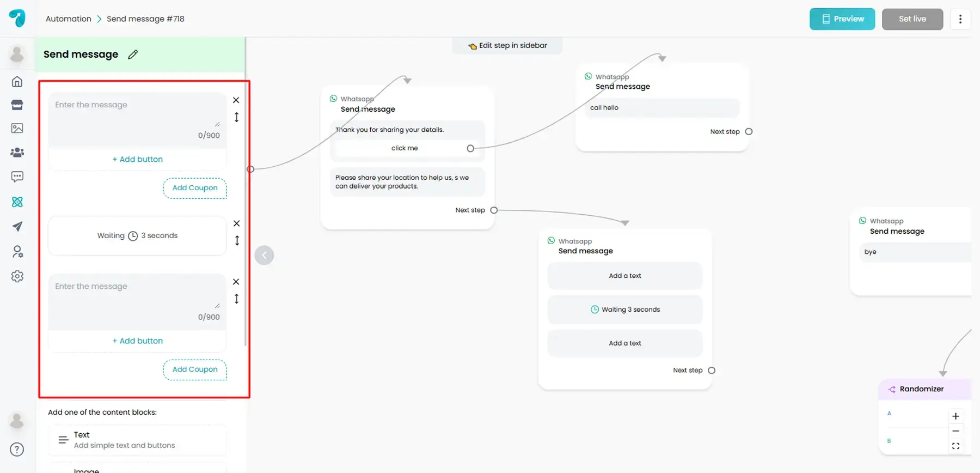Click the pencil icon beside Send message
980x473 pixels.
pos(133,54)
